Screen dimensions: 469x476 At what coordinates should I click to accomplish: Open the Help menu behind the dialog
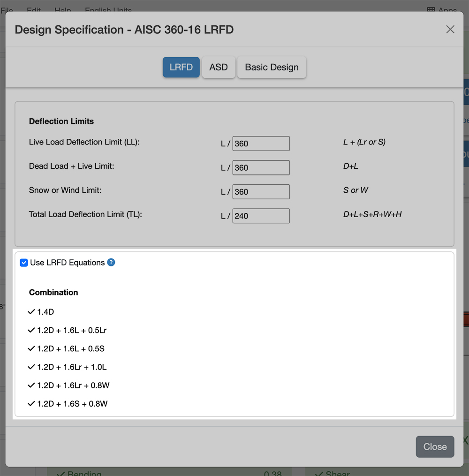click(63, 10)
